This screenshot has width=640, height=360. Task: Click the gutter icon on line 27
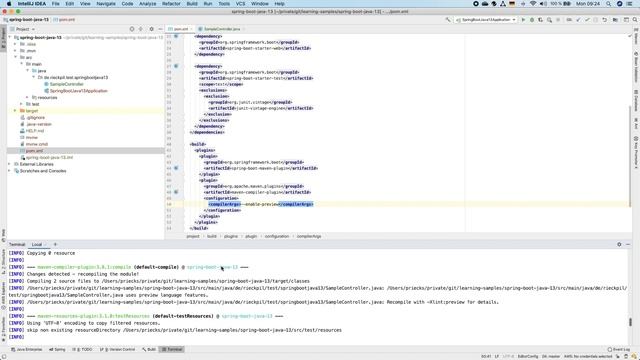pos(176,66)
